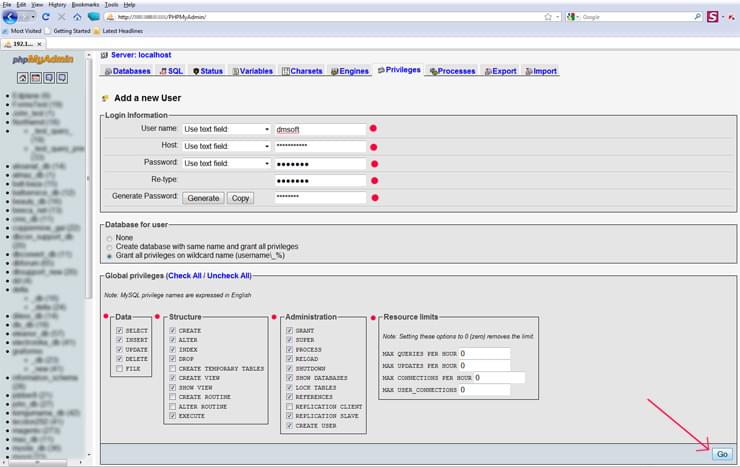Toggle the DROP privilege checkbox

[x=173, y=359]
